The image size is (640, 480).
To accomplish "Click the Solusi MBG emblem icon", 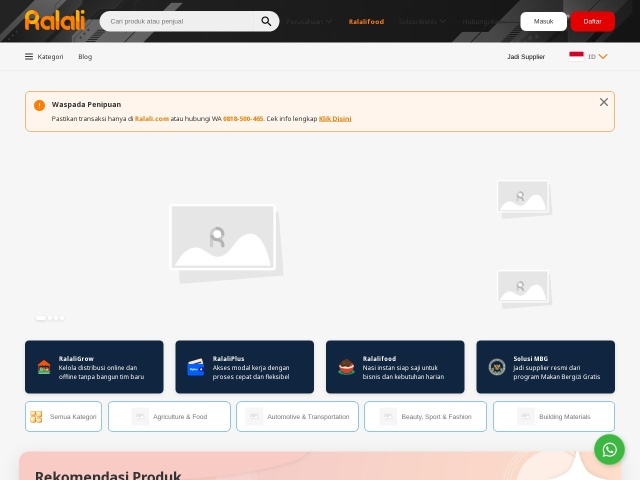I will pos(497,367).
